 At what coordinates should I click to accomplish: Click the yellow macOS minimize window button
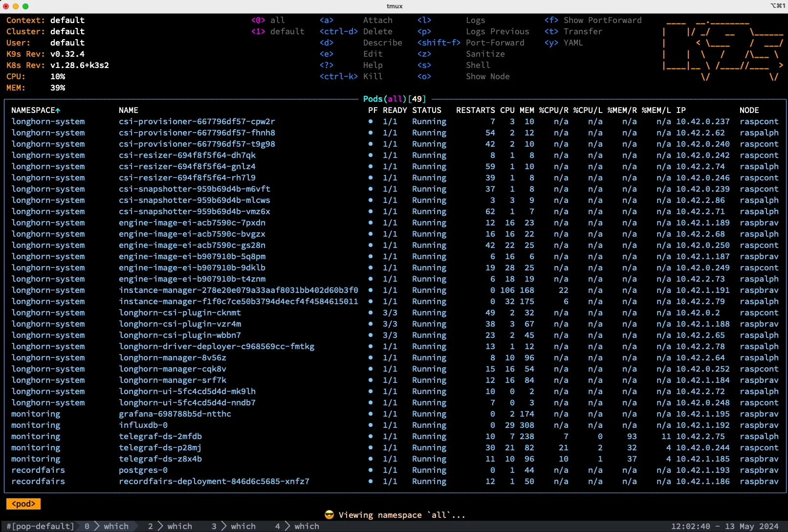pos(16,6)
